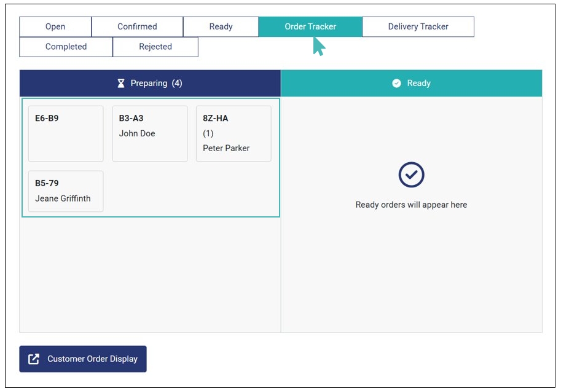Select John Doe's order B3-A3
This screenshot has height=392, width=561.
click(x=149, y=133)
